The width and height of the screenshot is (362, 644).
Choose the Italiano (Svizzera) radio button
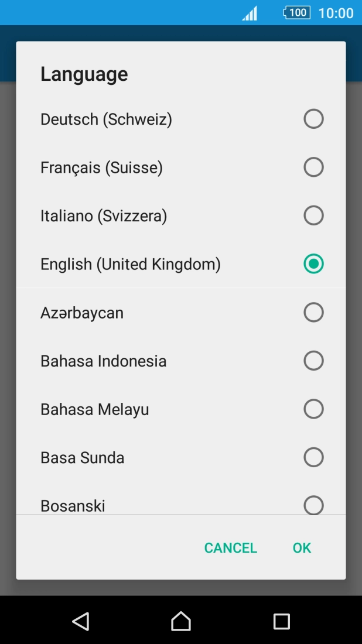point(313,215)
